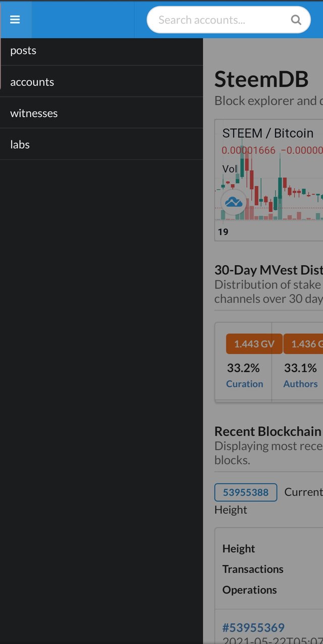
Task: Open posts in the sidebar menu
Action: 23,50
